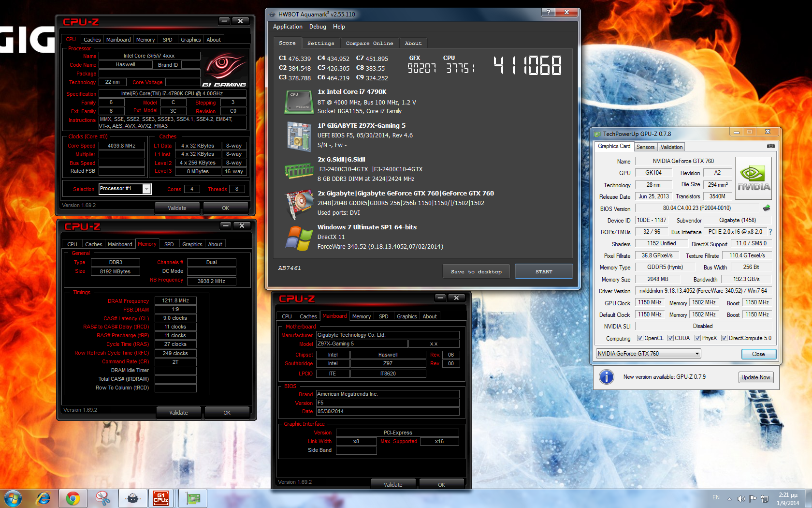This screenshot has height=508, width=812.
Task: Toggle the CUDA checkbox
Action: pyautogui.click(x=670, y=338)
